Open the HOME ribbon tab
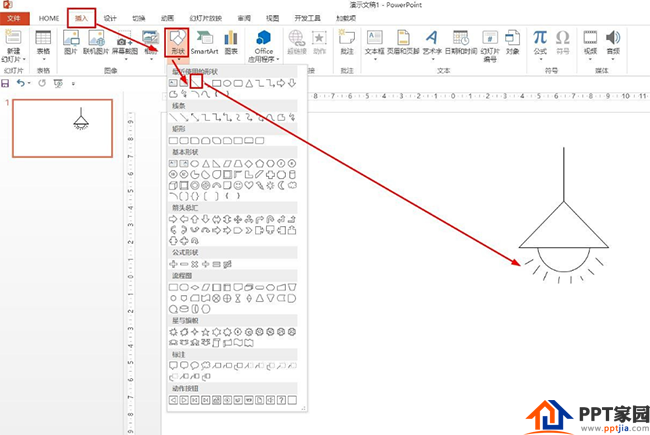The width and height of the screenshot is (650, 435). (49, 18)
